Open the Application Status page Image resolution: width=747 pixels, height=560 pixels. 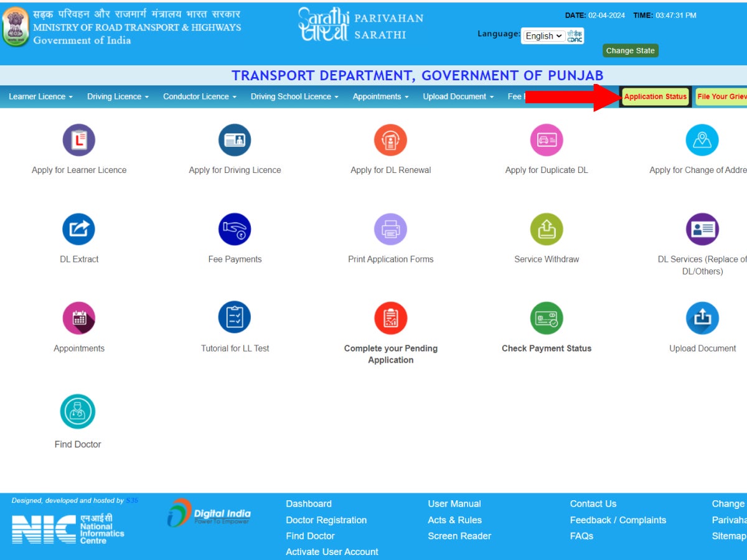tap(654, 96)
